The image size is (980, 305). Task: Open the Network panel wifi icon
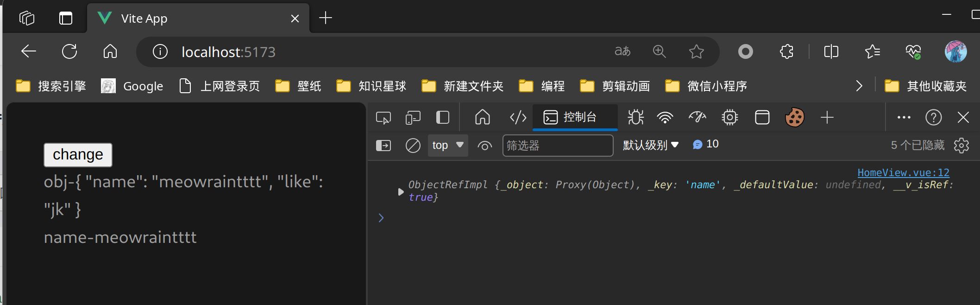pos(665,118)
